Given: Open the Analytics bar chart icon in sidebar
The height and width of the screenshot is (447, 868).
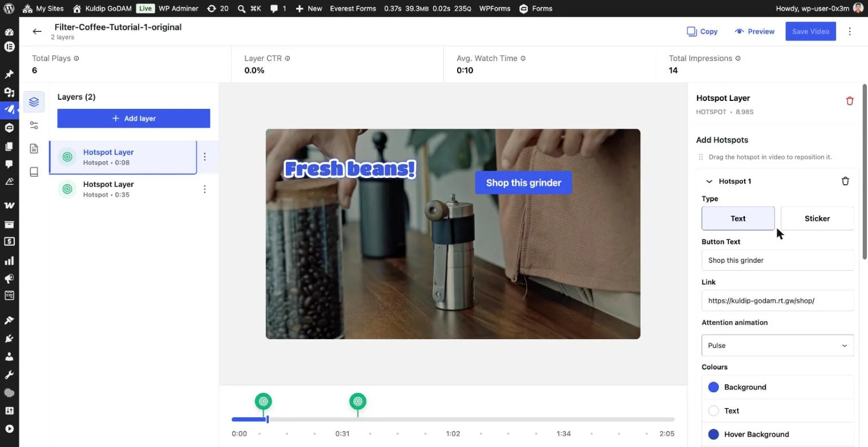Looking at the screenshot, I should [9, 261].
